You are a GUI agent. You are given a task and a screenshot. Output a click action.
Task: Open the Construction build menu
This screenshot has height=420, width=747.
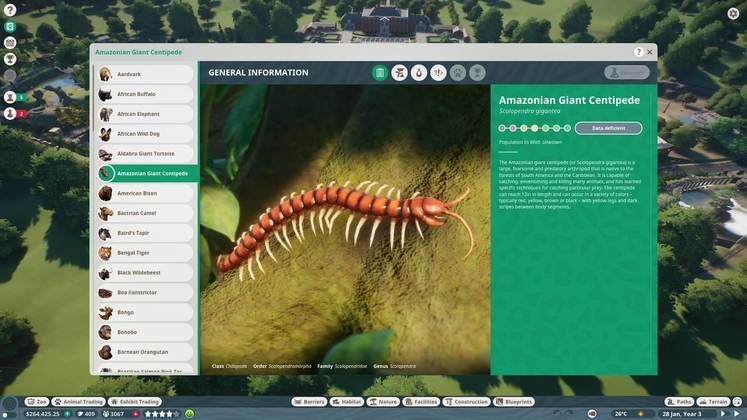click(x=466, y=402)
